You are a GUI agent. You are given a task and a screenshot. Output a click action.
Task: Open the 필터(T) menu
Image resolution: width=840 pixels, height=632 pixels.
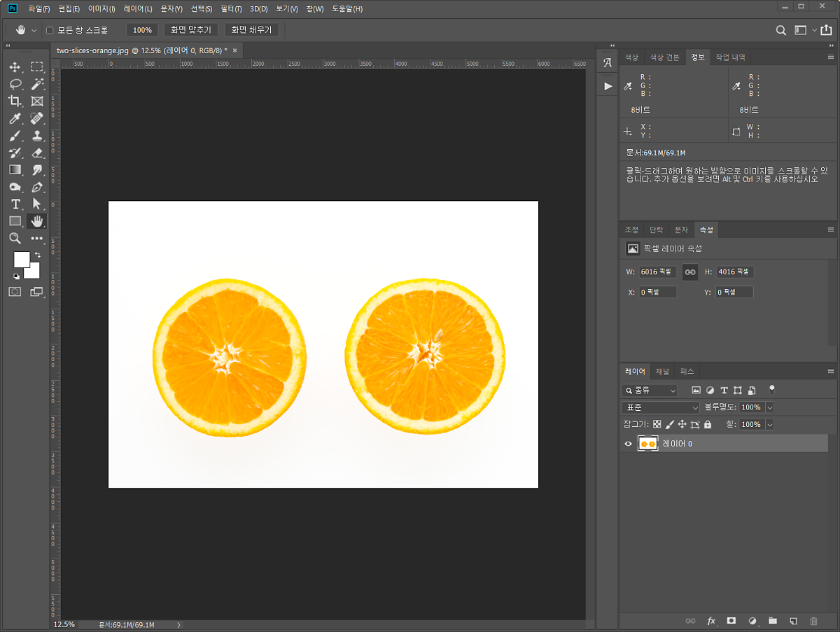point(231,9)
